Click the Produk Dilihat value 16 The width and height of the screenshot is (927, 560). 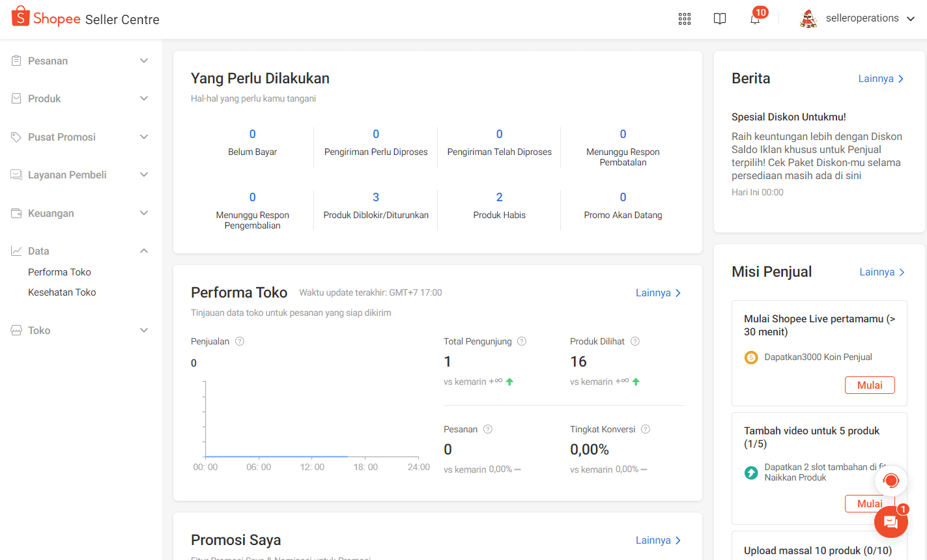pyautogui.click(x=578, y=361)
